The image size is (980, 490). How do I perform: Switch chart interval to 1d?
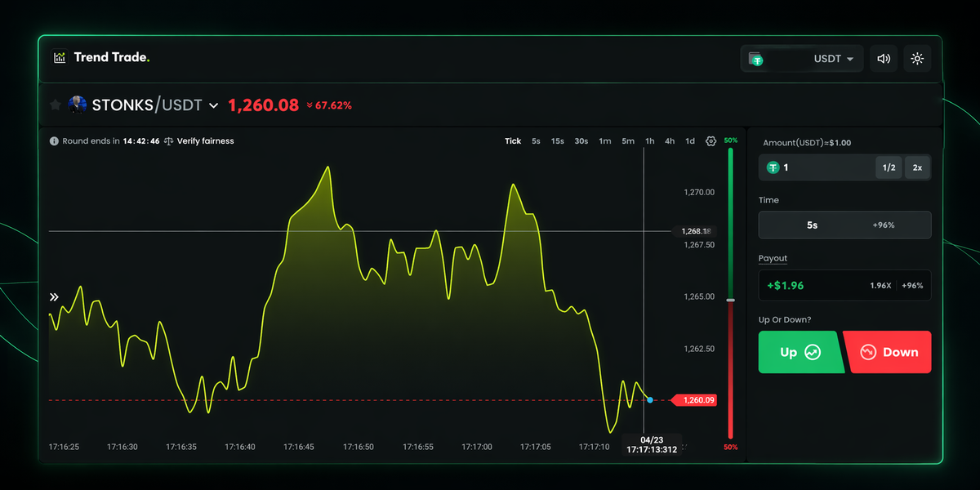tap(690, 141)
